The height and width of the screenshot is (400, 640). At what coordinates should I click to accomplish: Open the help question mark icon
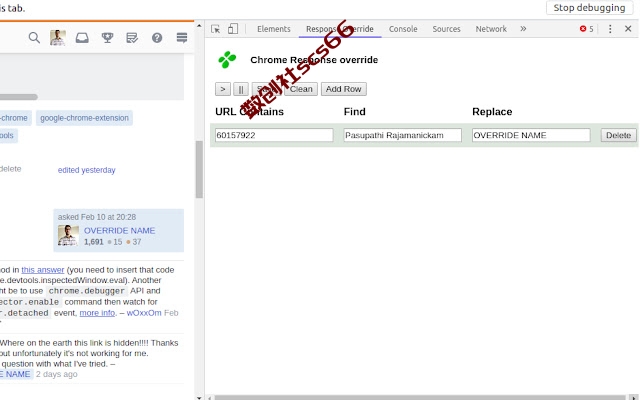157,38
